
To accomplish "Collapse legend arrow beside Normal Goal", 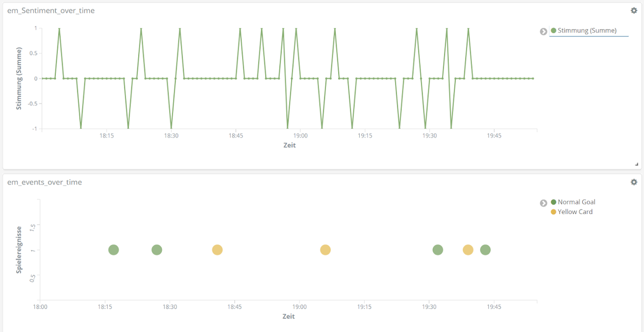I will click(544, 203).
